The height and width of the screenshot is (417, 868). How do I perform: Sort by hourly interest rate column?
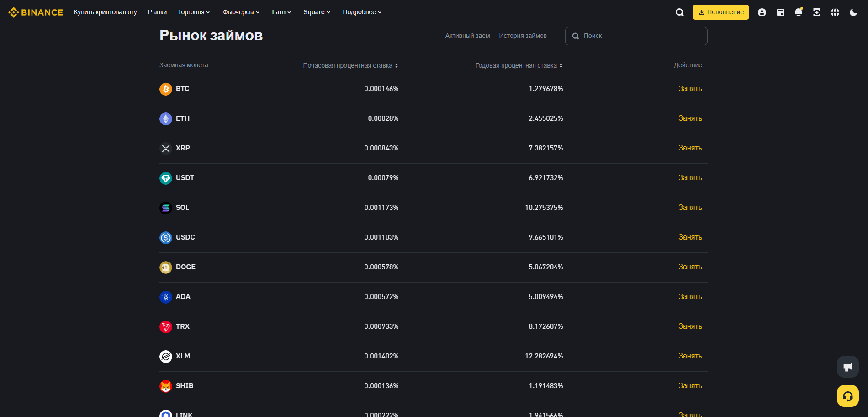[x=350, y=65]
